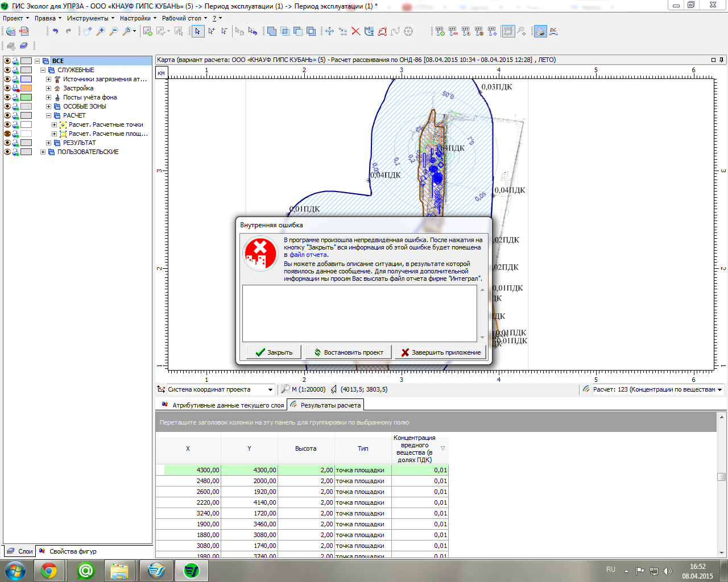Hide the Застройка layer with eye icon
Image resolution: width=728 pixels, height=582 pixels.
click(7, 88)
